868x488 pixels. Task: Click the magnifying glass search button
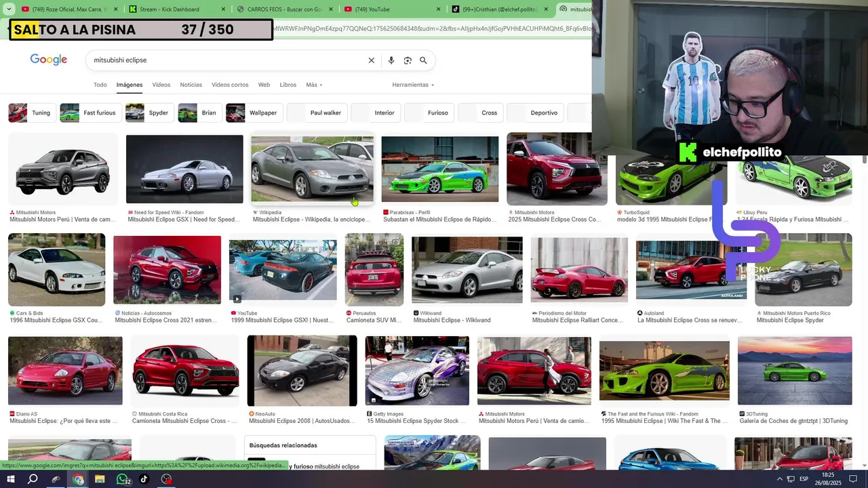(423, 60)
